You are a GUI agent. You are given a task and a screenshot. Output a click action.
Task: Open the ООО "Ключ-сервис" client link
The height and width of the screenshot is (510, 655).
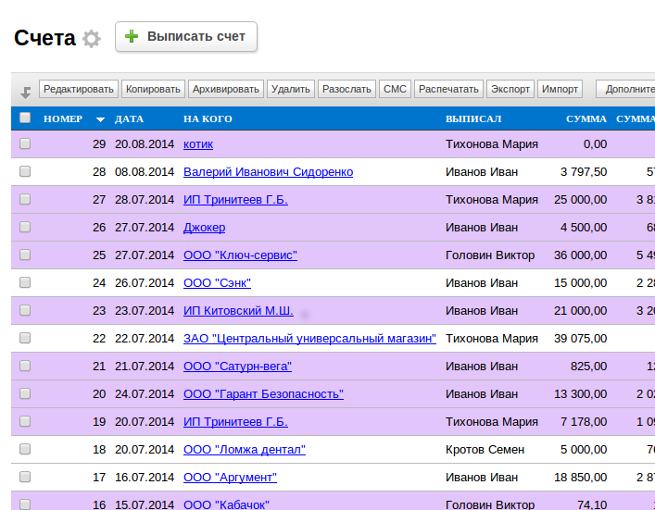[240, 255]
